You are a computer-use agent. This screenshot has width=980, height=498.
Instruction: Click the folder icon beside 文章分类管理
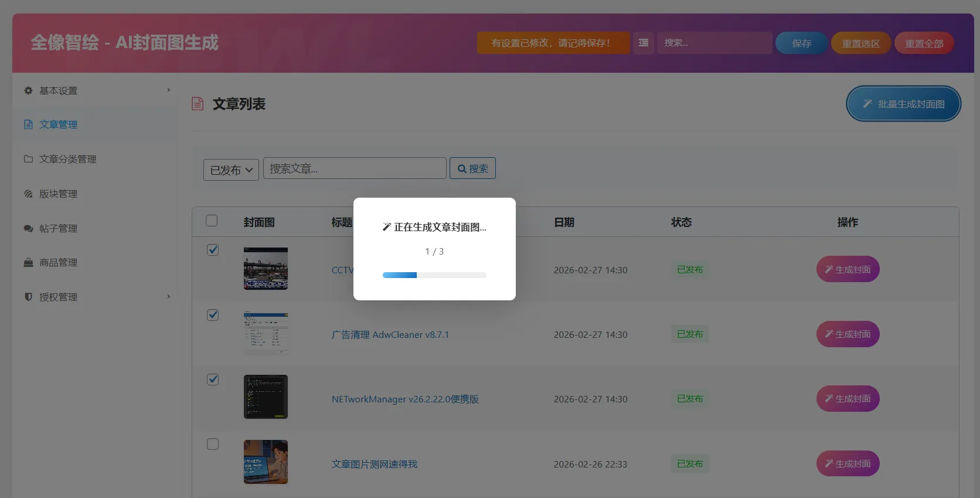pyautogui.click(x=28, y=159)
